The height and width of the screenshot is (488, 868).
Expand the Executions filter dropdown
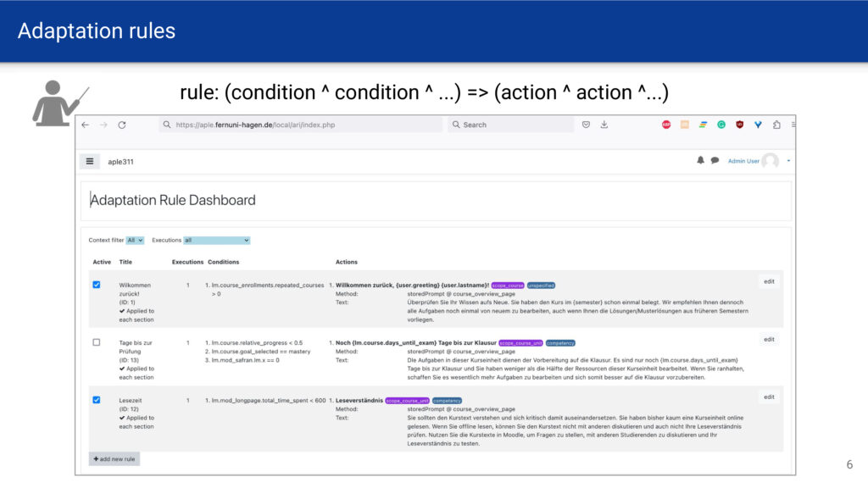[x=216, y=241]
